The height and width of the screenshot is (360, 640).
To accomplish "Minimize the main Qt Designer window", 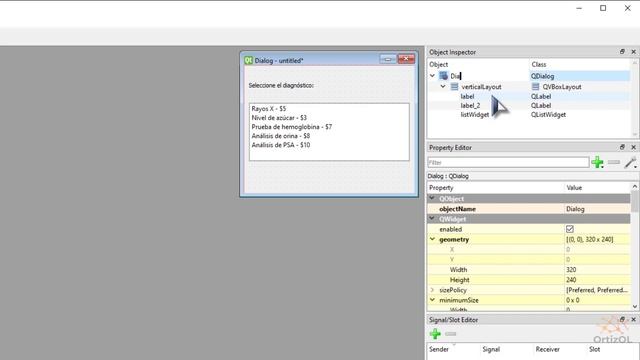I will coord(579,8).
